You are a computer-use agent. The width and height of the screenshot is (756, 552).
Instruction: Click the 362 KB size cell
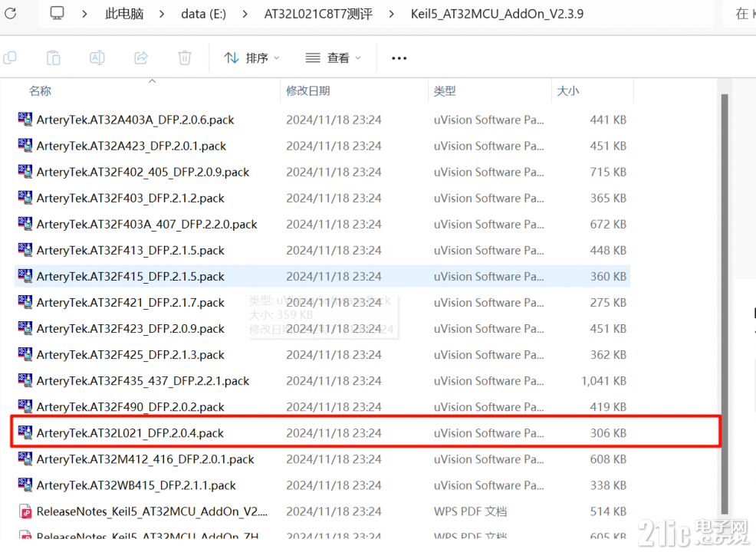(x=608, y=355)
